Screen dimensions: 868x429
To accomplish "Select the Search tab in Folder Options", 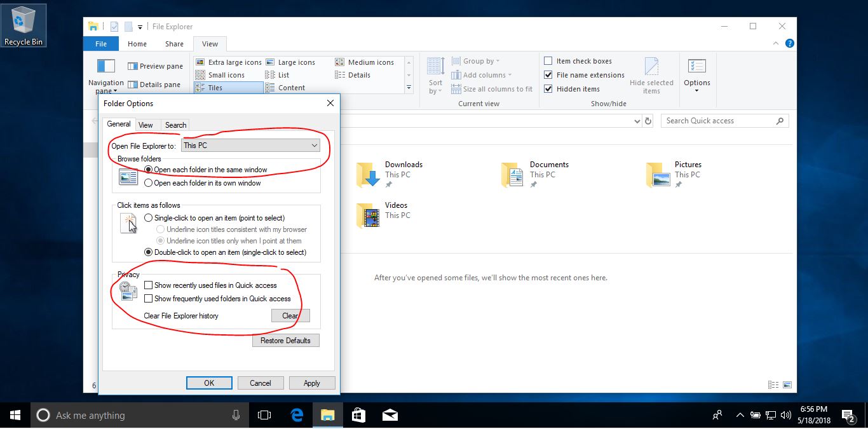I will (175, 125).
